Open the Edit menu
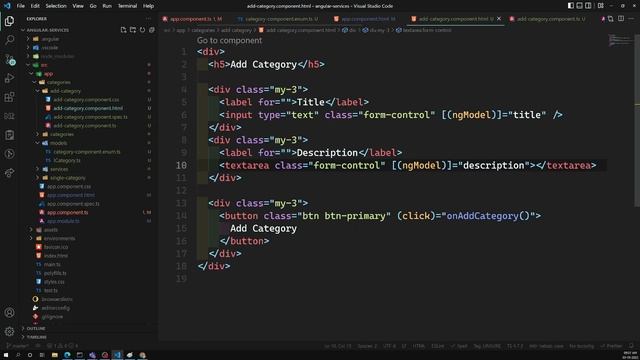The width and height of the screenshot is (640, 360). [x=35, y=6]
